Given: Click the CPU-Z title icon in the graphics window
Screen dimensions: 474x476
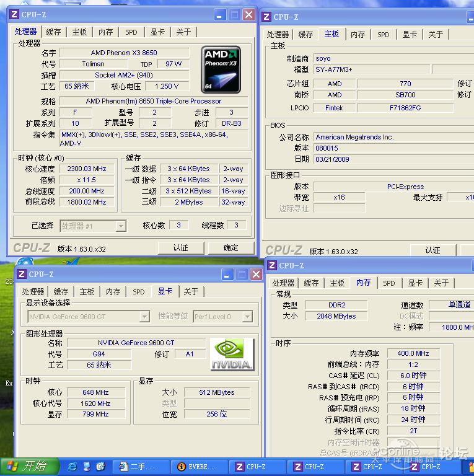Looking at the screenshot, I should pyautogui.click(x=21, y=274).
